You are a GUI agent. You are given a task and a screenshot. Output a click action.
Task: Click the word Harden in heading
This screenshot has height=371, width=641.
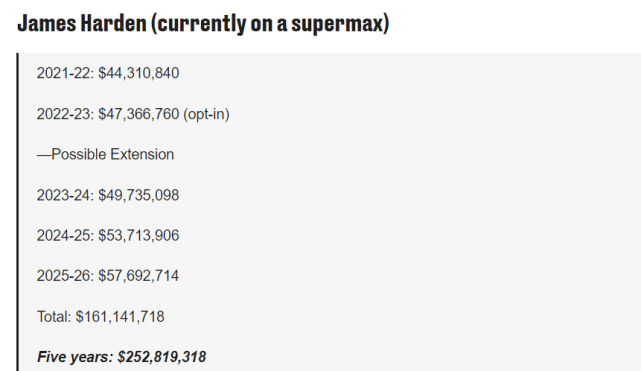click(x=114, y=23)
